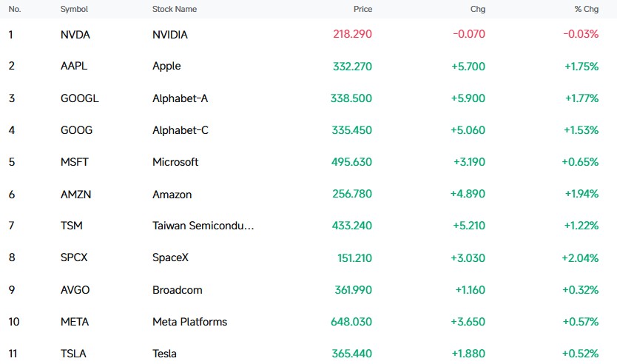The image size is (617, 364).
Task: Open Alphabet-C stock name
Action: pos(181,130)
